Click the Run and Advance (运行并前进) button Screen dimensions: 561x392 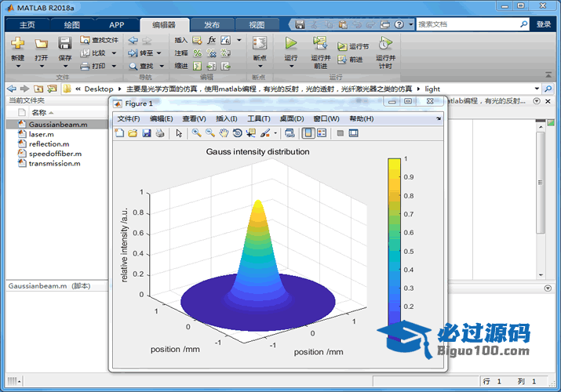320,49
